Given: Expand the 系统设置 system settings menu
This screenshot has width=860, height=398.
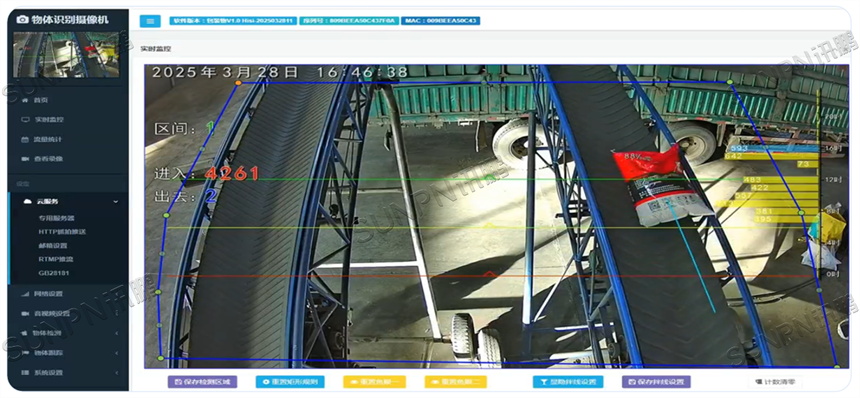Looking at the screenshot, I should 48,373.
